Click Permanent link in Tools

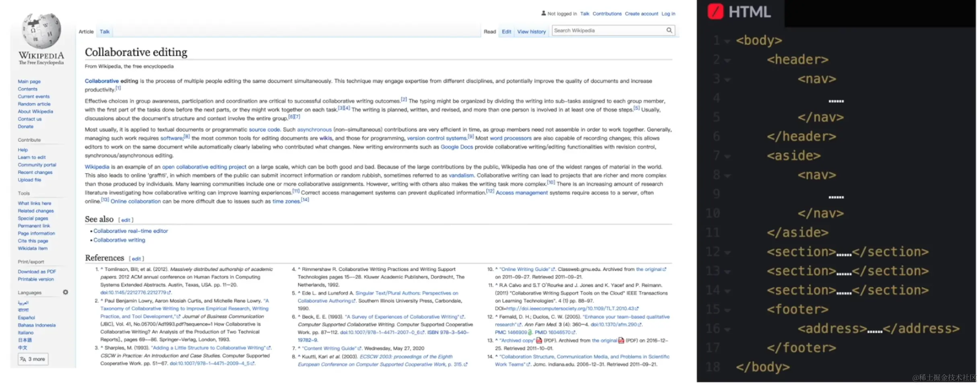[x=34, y=225]
